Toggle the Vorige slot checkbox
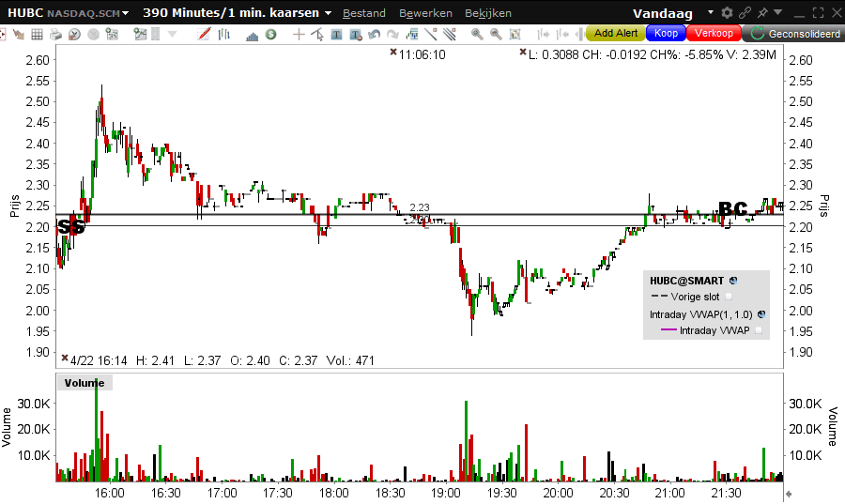Image resolution: width=845 pixels, height=504 pixels. pyautogui.click(x=730, y=297)
